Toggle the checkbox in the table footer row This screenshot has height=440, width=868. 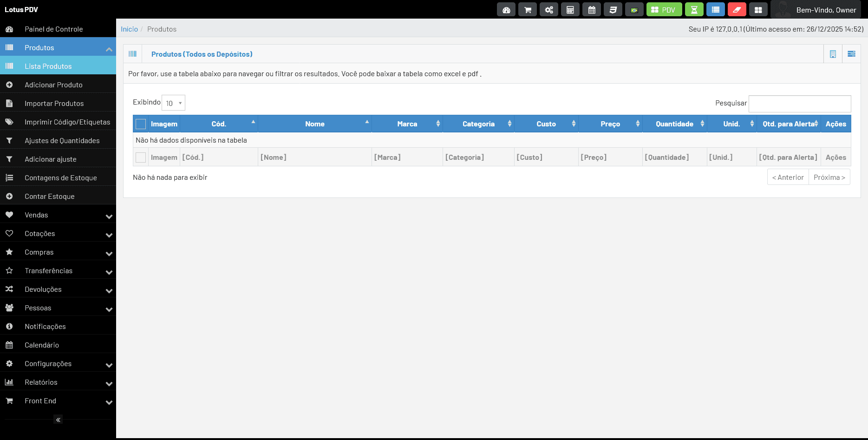coord(141,158)
